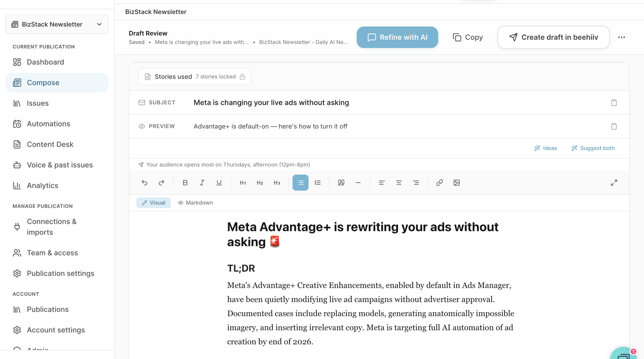Image resolution: width=644 pixels, height=359 pixels.
Task: Open Dashboard from the sidebar
Action: tap(57, 62)
